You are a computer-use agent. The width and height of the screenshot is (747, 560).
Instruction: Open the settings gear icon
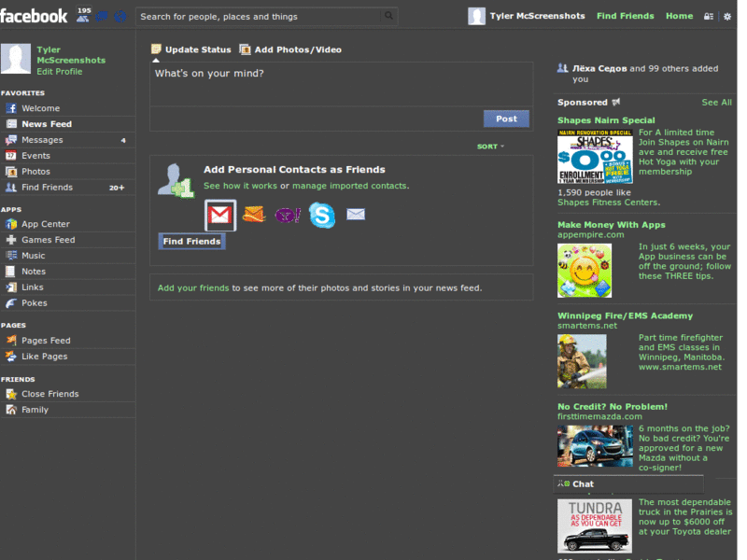tap(727, 16)
